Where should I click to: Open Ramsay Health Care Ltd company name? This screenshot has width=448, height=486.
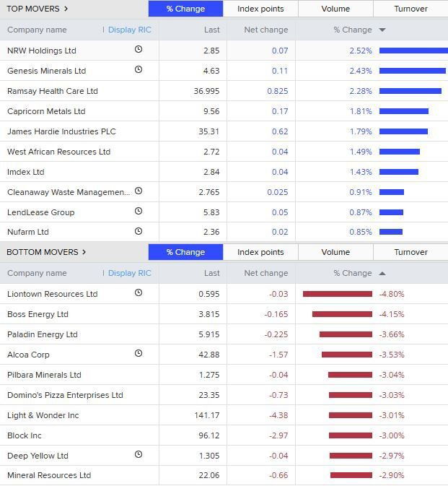[53, 91]
